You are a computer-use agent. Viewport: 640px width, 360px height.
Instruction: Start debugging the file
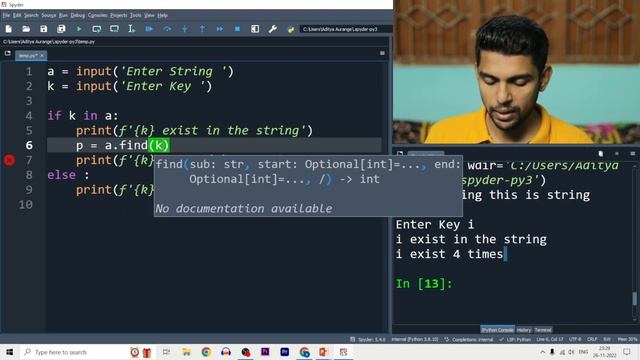pos(149,29)
